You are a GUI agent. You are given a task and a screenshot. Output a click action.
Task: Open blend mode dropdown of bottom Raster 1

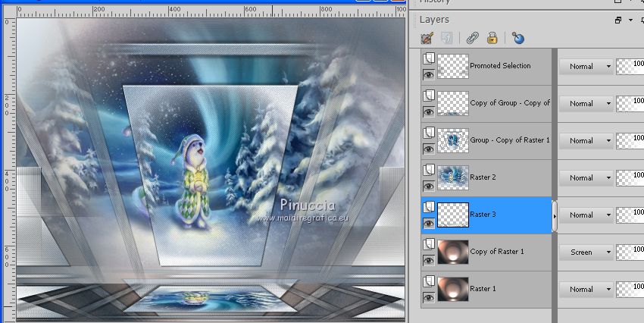coord(586,290)
